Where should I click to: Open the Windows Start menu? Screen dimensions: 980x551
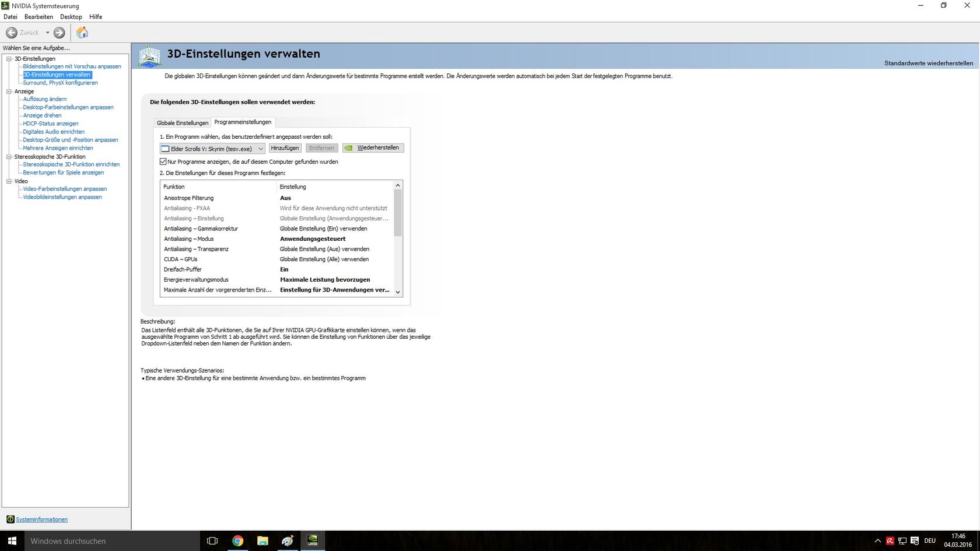coord(12,541)
